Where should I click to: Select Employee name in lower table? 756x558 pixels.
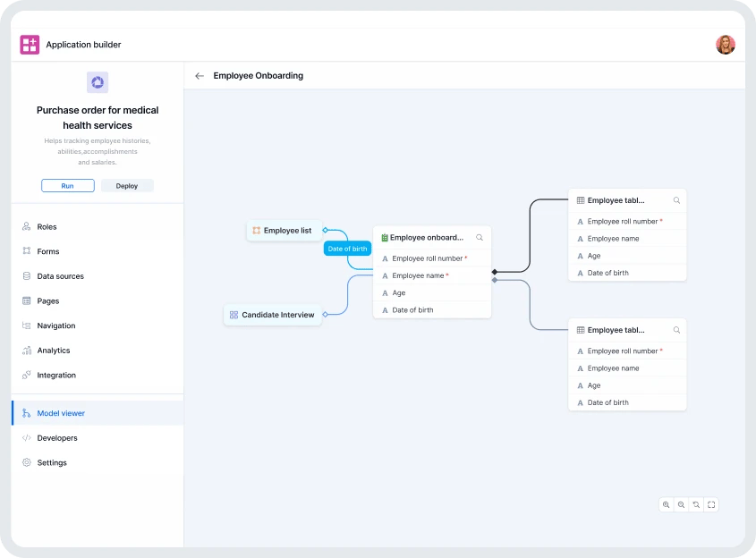click(627, 368)
